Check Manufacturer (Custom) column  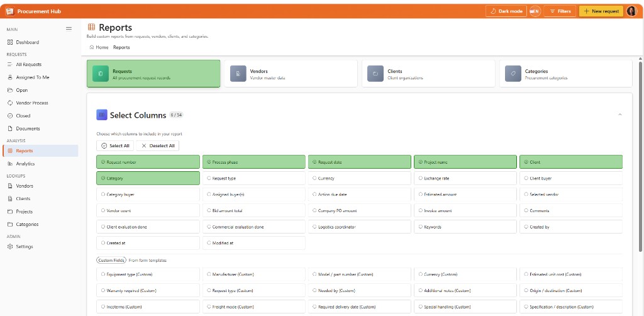click(254, 274)
